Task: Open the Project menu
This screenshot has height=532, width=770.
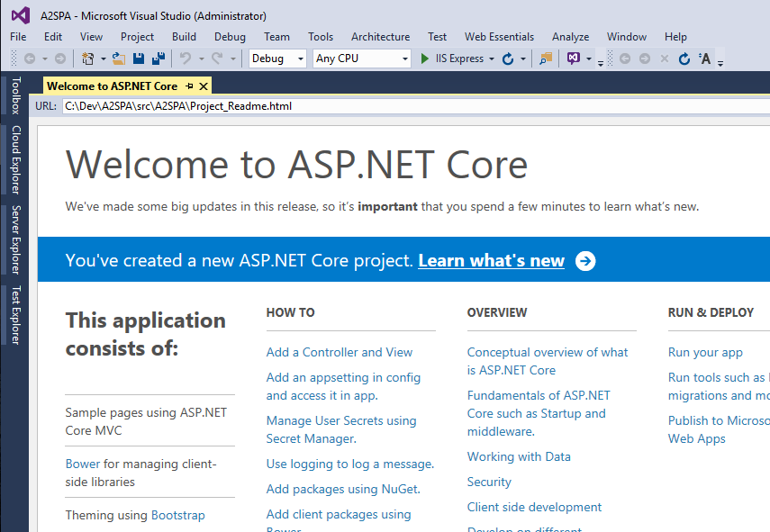Action: [x=137, y=37]
